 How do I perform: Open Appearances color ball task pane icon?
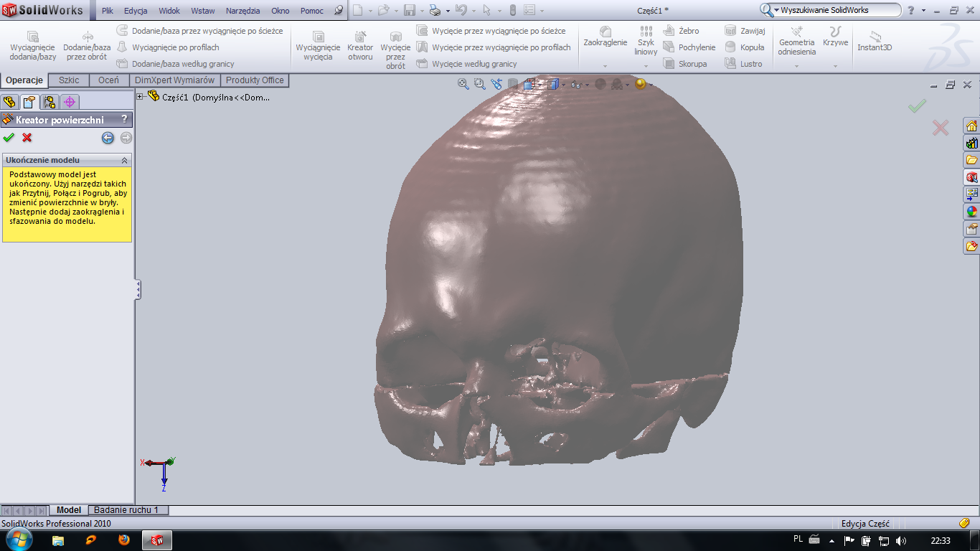(x=971, y=212)
